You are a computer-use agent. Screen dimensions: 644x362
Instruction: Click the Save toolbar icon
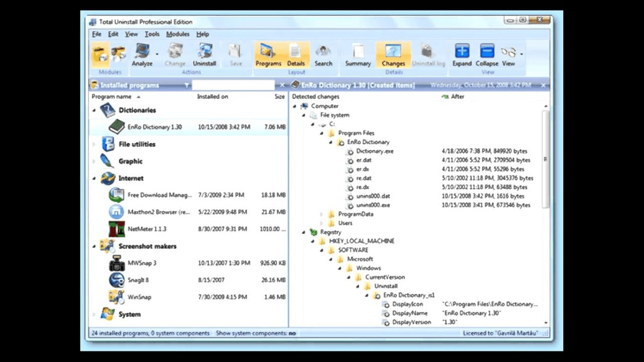pyautogui.click(x=236, y=52)
